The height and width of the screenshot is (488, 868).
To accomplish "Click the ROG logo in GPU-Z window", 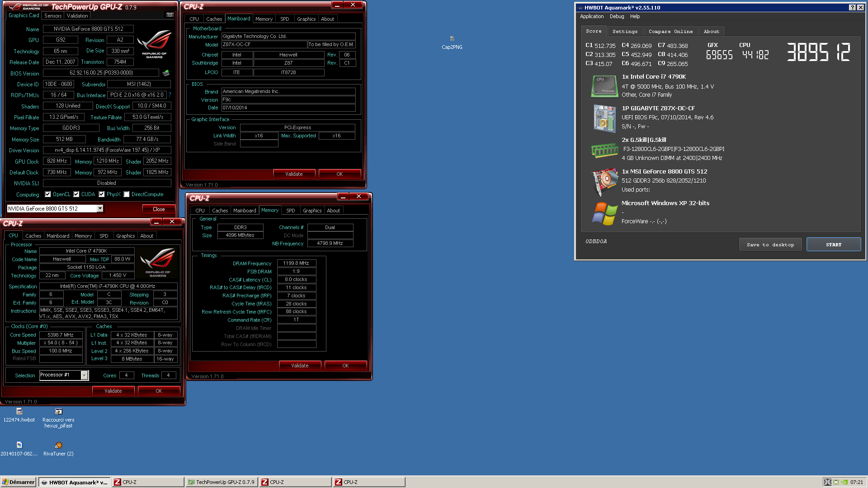I will pos(154,44).
